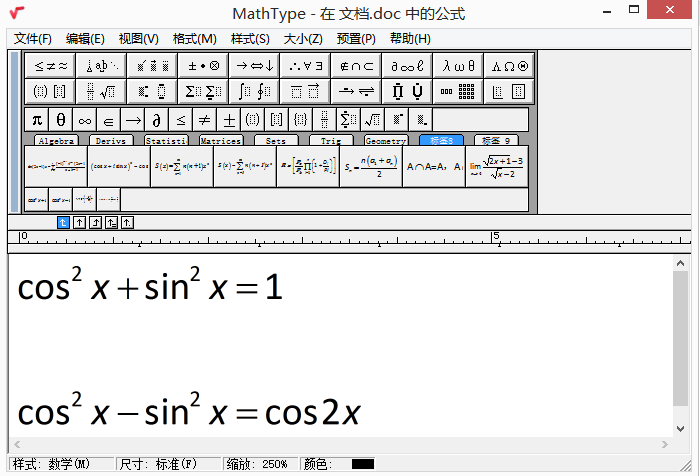Select the right-aligned tab stop type

click(96, 222)
